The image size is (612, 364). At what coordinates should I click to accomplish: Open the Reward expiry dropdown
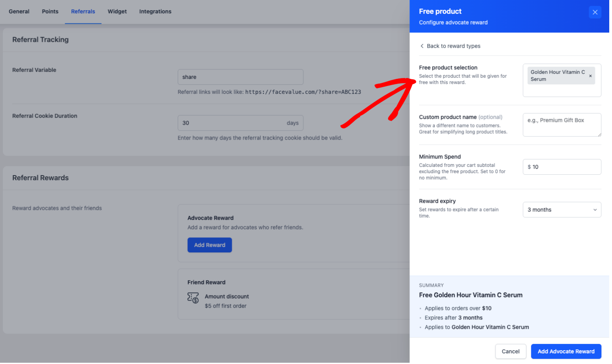561,210
